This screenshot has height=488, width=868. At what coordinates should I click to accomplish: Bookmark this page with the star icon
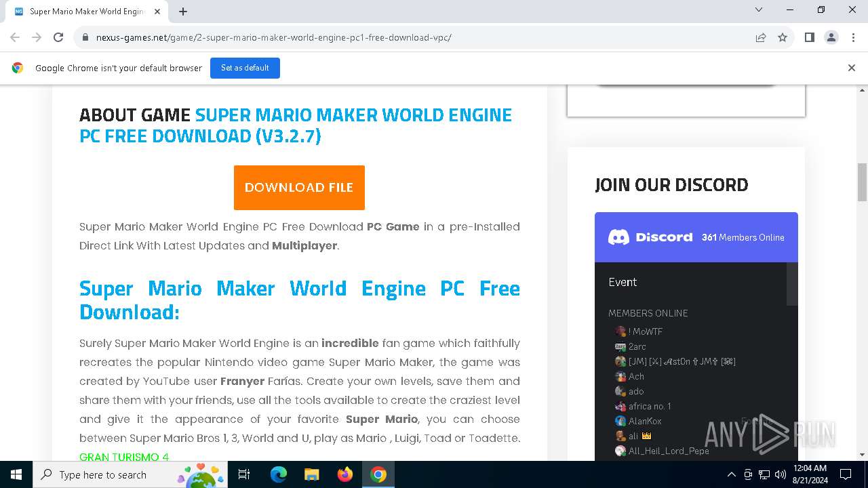click(x=783, y=37)
